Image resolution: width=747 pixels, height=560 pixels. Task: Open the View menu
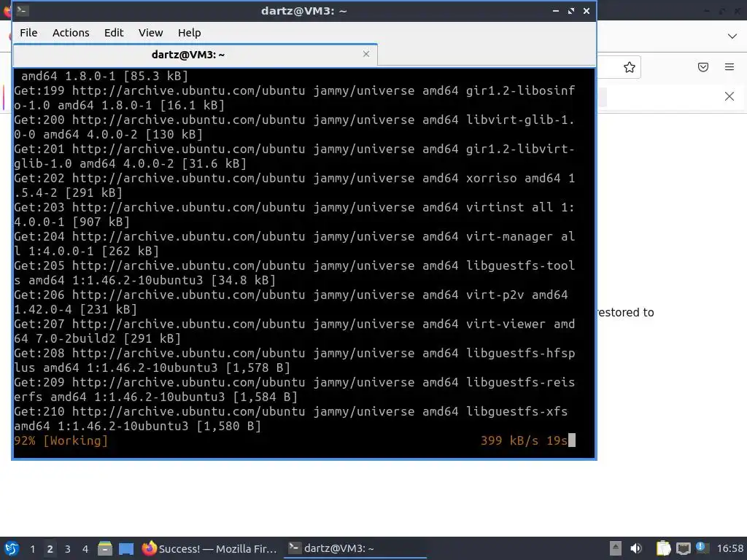pyautogui.click(x=150, y=33)
